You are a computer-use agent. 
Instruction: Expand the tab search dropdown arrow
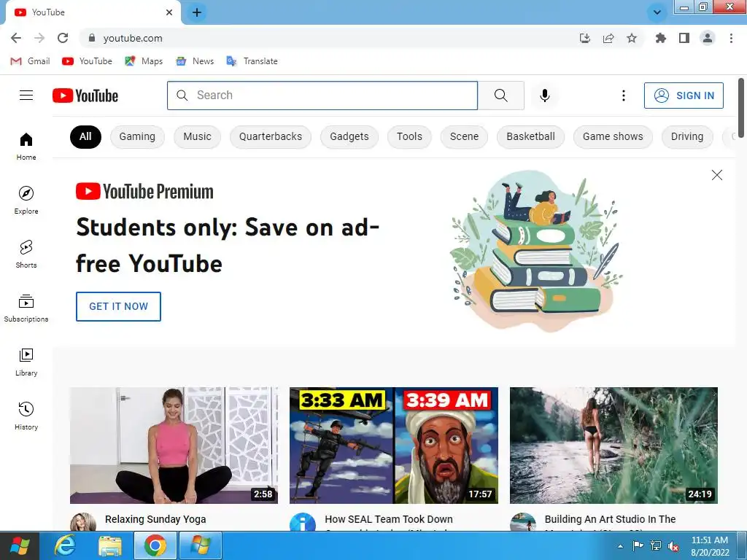coord(657,12)
